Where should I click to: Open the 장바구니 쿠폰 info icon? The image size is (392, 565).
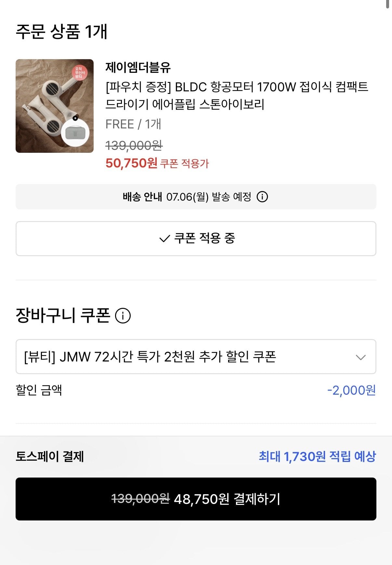coord(123,316)
